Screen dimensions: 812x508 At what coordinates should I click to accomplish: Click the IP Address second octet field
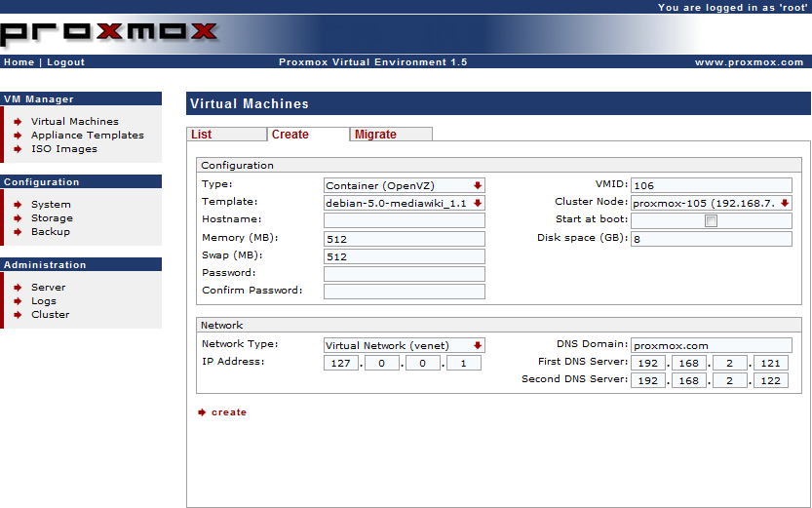(x=382, y=363)
